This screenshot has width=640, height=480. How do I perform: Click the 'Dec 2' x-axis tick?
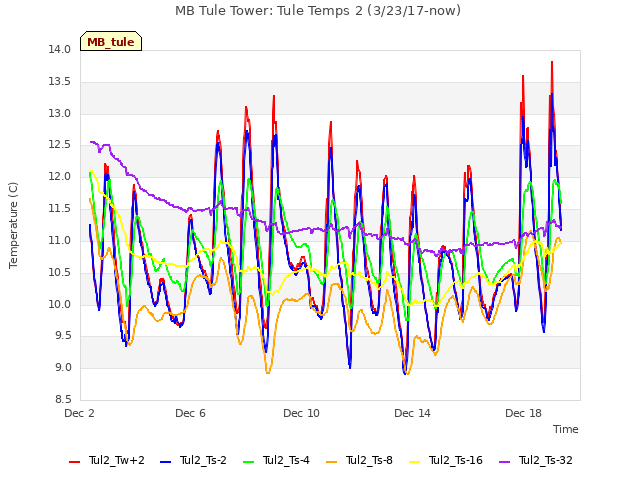point(80,413)
